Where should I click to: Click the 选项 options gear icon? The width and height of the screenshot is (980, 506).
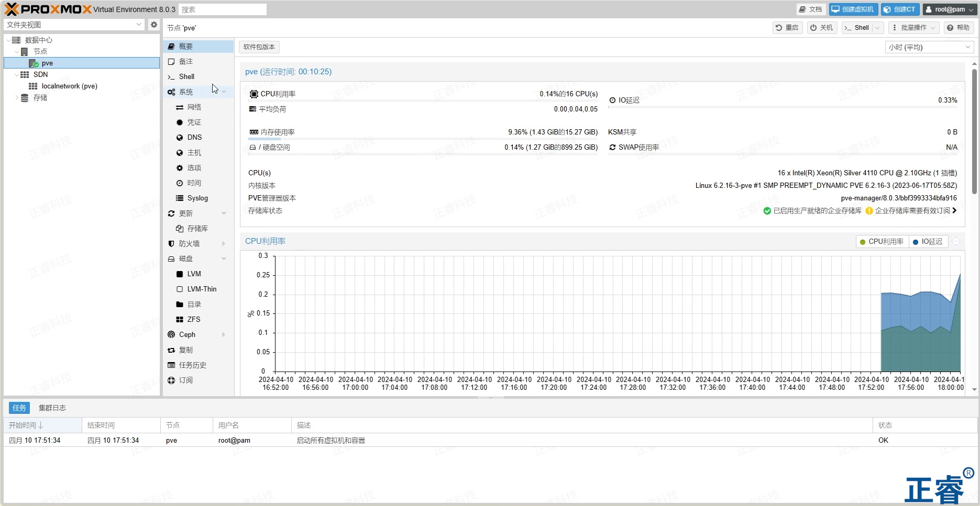point(180,168)
